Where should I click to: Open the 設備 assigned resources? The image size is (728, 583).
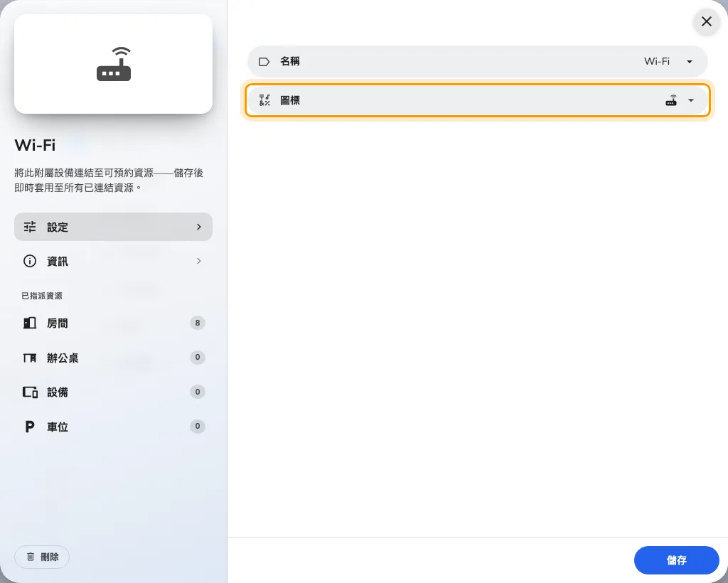click(x=113, y=392)
